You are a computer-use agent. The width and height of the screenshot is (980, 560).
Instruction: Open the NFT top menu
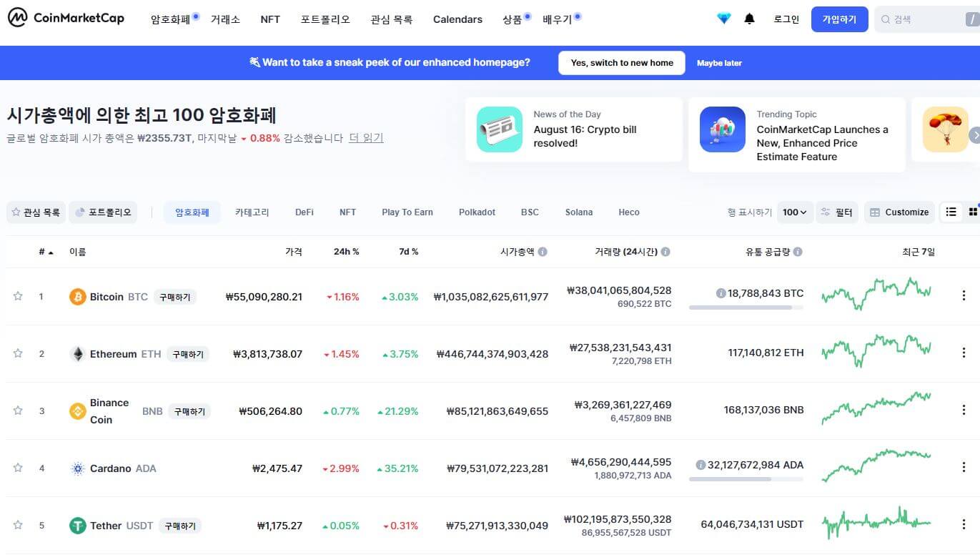(x=270, y=19)
